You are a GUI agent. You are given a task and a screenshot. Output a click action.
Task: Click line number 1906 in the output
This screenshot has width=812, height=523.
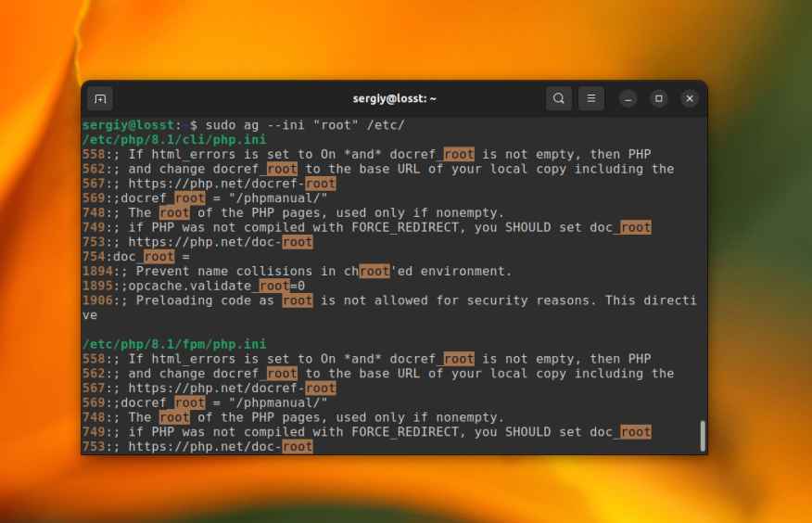(x=96, y=300)
